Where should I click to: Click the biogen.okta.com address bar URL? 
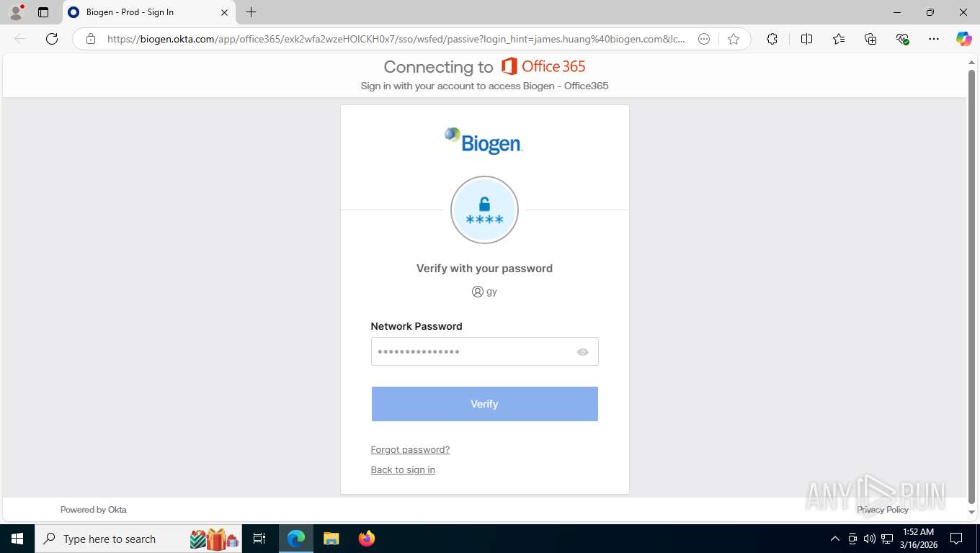(396, 39)
